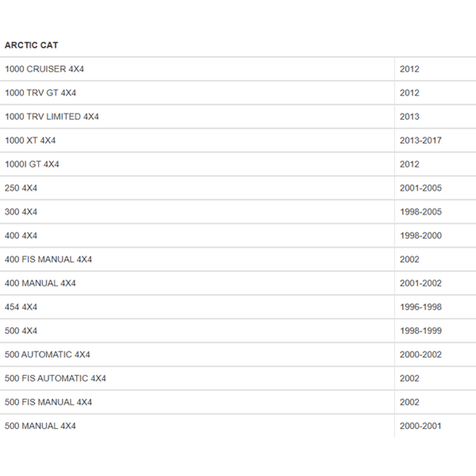Click the 300 4X4 model entry
The height and width of the screenshot is (476, 476).
pos(21,211)
